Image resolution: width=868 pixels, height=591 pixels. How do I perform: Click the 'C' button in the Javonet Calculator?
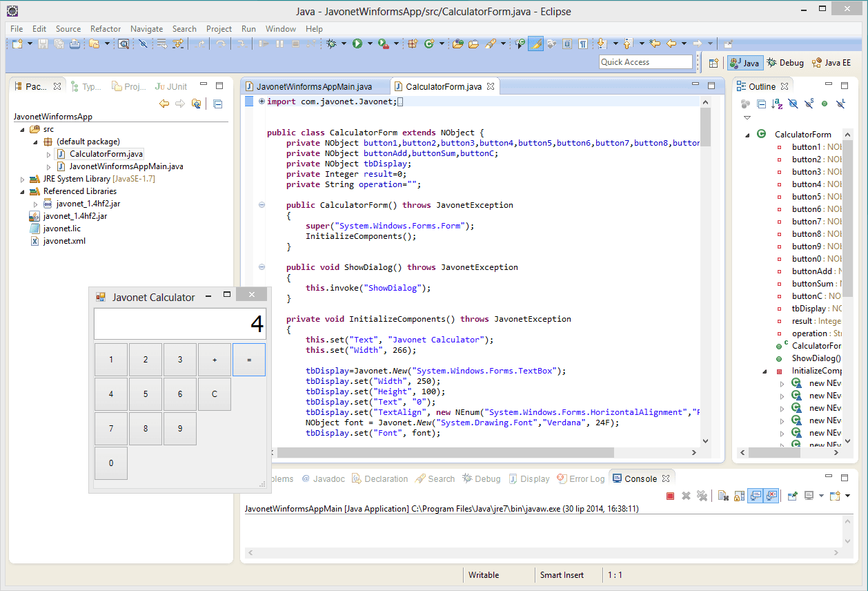[215, 394]
